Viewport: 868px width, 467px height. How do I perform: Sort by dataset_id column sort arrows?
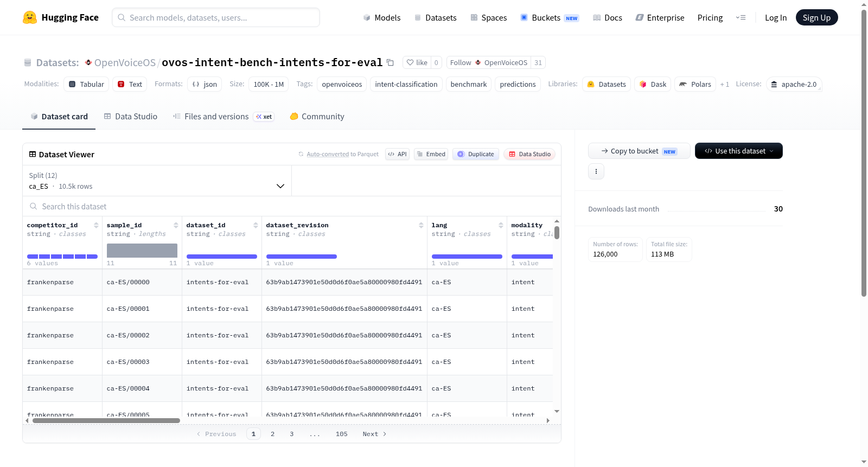(x=256, y=225)
